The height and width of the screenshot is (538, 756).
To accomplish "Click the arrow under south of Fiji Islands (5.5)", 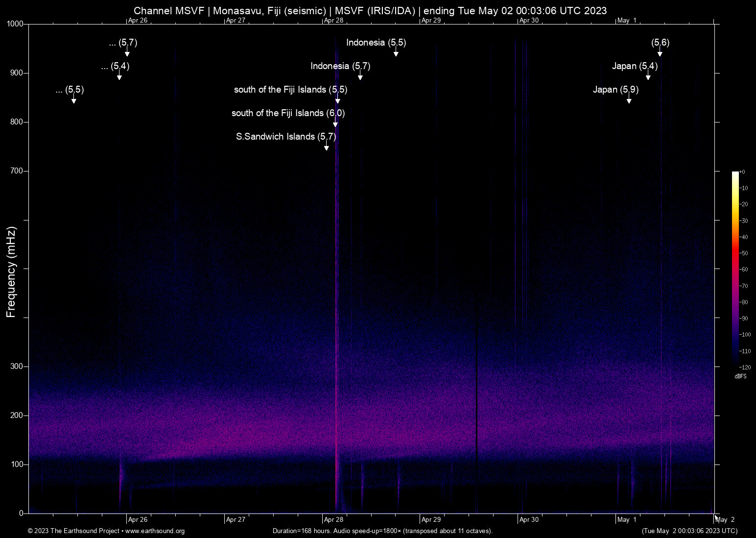I will tap(337, 100).
